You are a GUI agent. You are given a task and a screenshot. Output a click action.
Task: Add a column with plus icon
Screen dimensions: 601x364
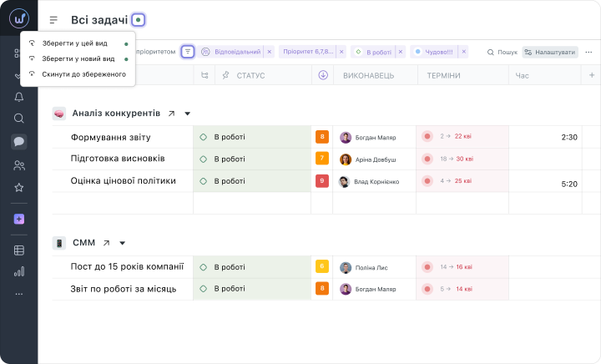click(592, 75)
